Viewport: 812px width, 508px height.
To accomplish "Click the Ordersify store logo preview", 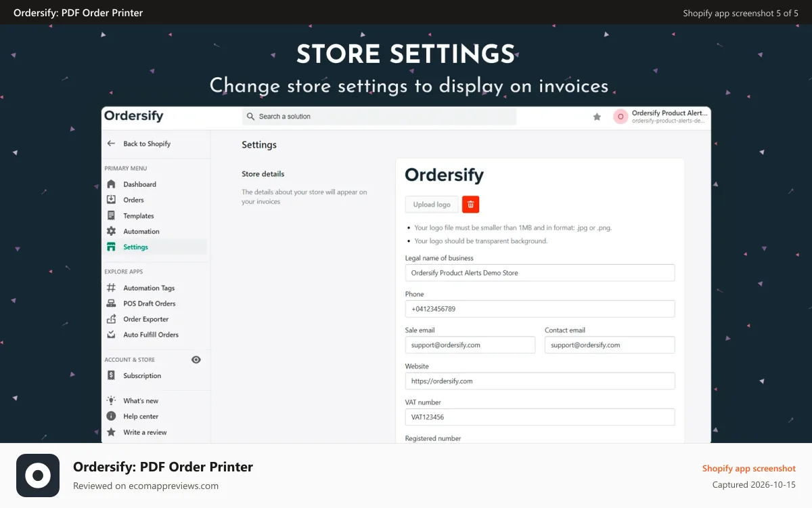I will 445,175.
